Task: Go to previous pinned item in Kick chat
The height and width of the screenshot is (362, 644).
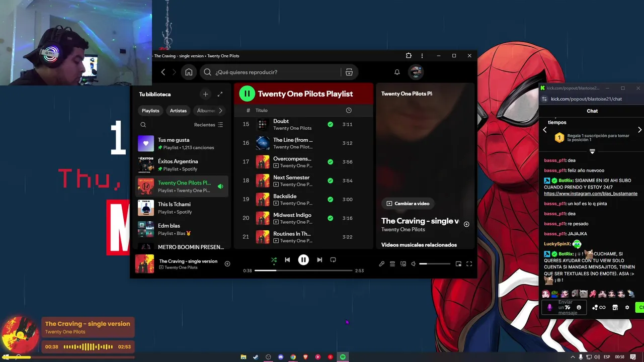Action: click(544, 130)
